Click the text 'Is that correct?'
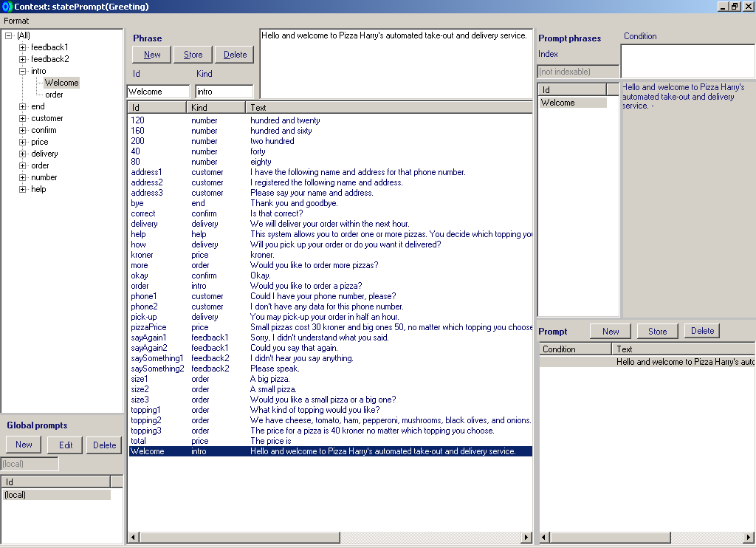The height and width of the screenshot is (548, 756). [276, 213]
